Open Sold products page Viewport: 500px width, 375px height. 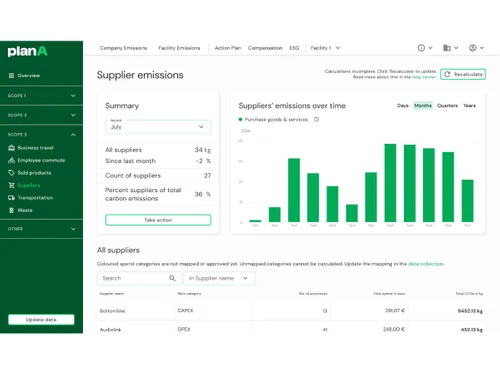pyautogui.click(x=34, y=173)
